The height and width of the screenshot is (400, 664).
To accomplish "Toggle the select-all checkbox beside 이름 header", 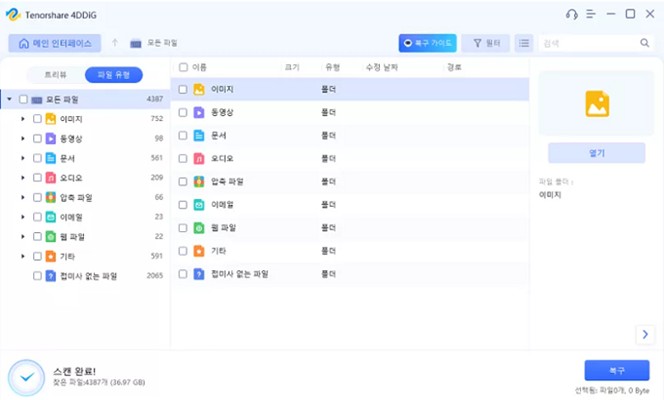I will [183, 67].
